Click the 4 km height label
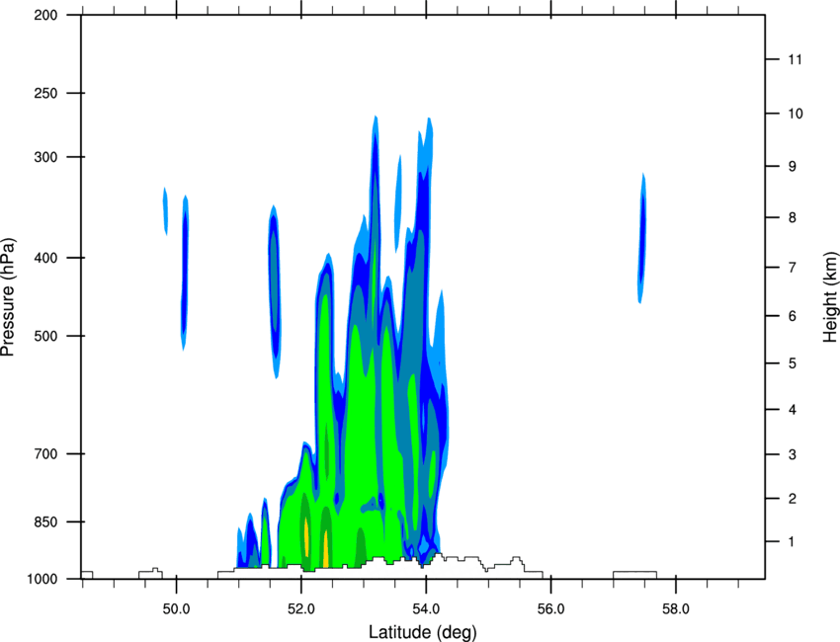 [792, 410]
